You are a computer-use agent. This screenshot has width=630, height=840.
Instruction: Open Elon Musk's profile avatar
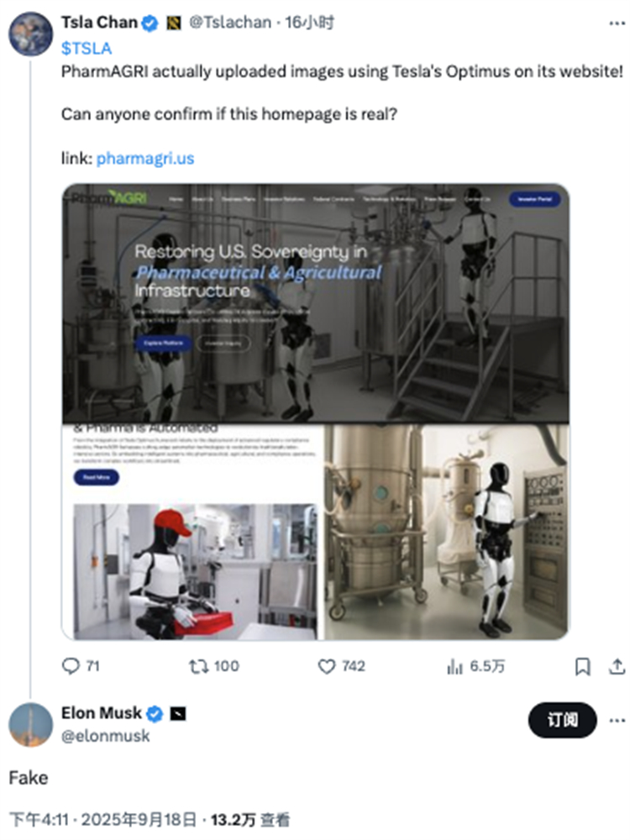coord(30,723)
